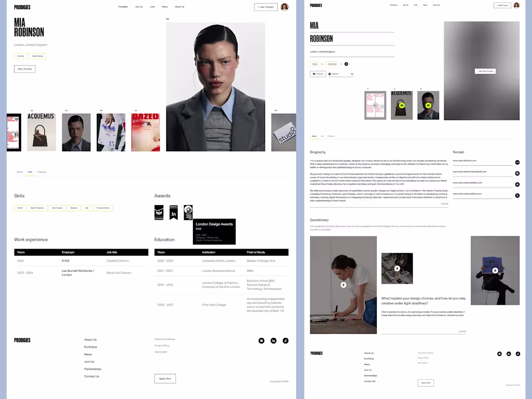The image size is (532, 399).
Task: Click Preview button in editor page
Action: pos(318,74)
